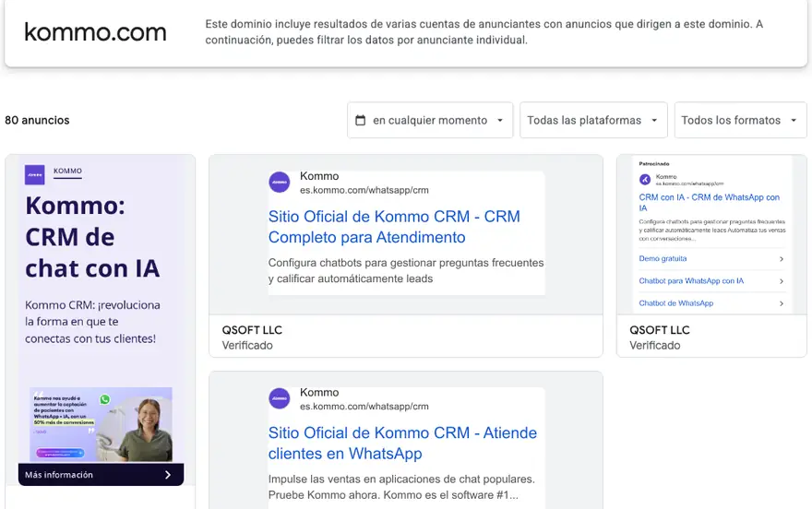Click the 'KOMMO' label in display ad
The image size is (812, 509).
click(67, 172)
